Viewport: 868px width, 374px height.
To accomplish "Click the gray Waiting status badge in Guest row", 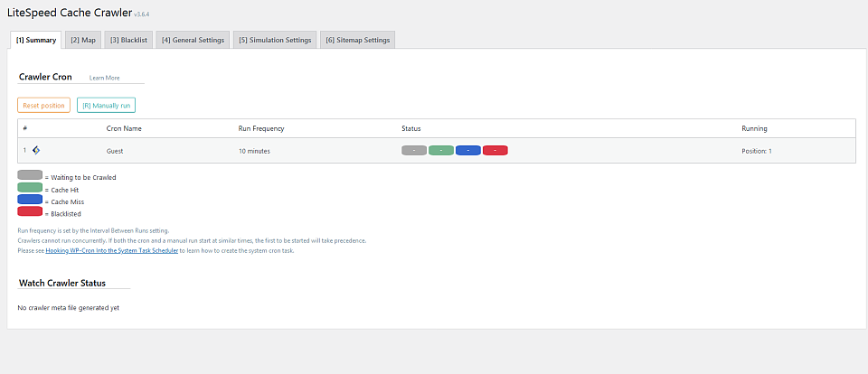I will pyautogui.click(x=414, y=151).
